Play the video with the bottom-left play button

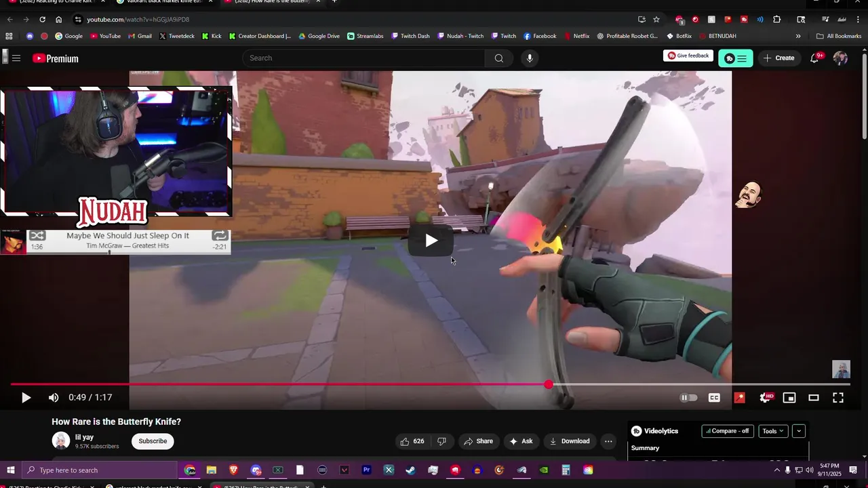tap(26, 398)
